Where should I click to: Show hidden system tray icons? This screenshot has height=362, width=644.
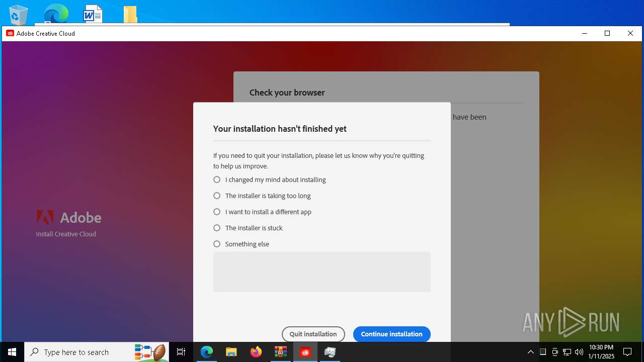tap(530, 352)
